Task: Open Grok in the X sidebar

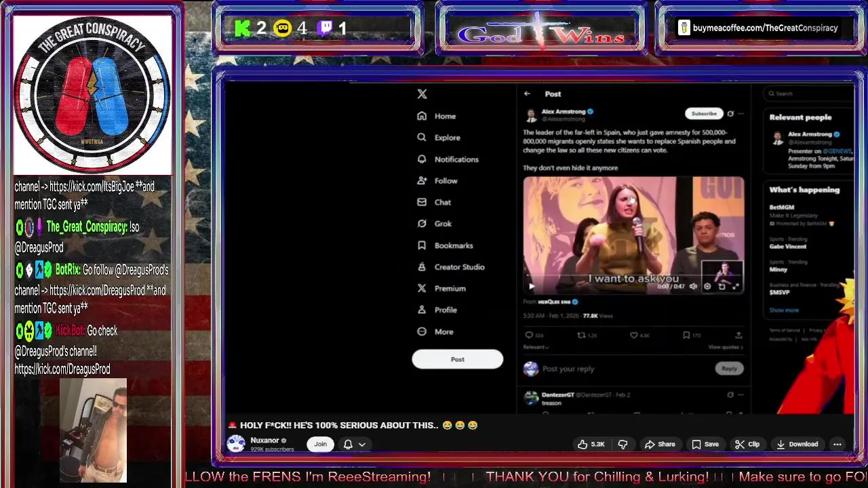Action: 433,224
